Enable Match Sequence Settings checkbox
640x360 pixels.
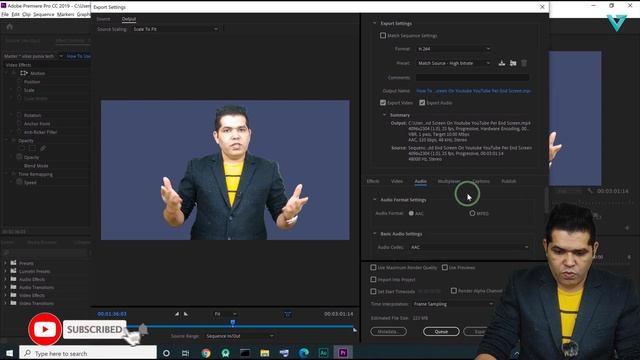click(383, 36)
